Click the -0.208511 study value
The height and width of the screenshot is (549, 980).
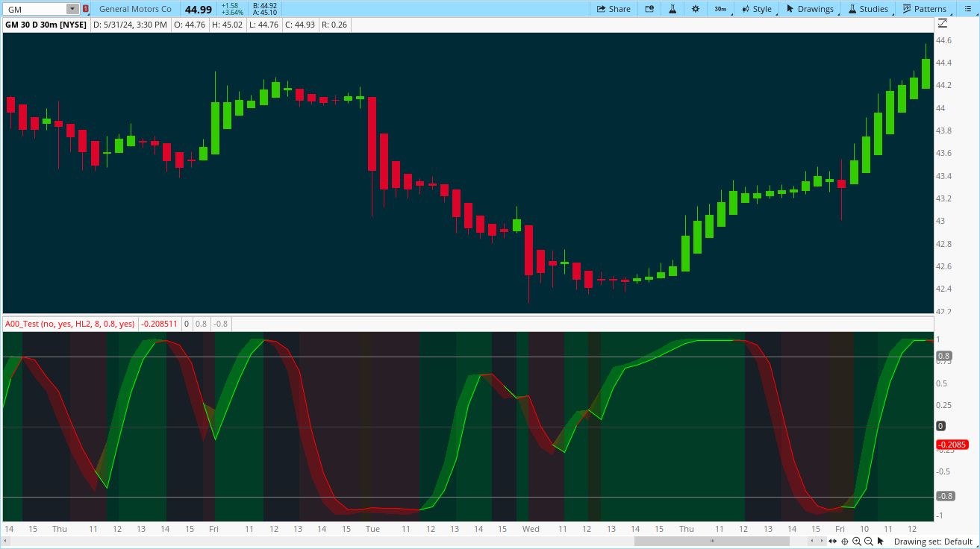[160, 324]
